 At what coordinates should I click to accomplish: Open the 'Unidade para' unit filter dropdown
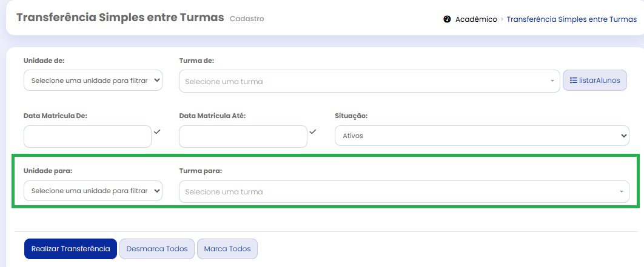(x=93, y=191)
